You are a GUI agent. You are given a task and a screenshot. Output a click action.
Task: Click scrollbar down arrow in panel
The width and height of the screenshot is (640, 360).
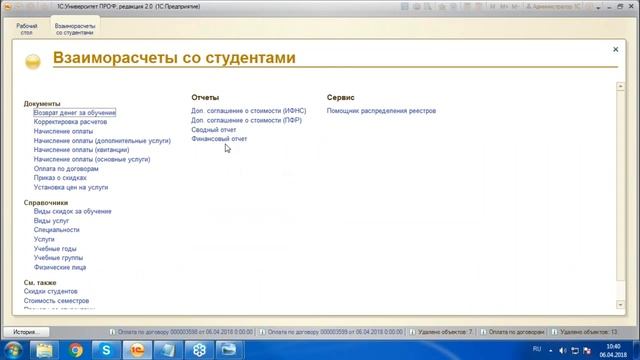pos(620,304)
